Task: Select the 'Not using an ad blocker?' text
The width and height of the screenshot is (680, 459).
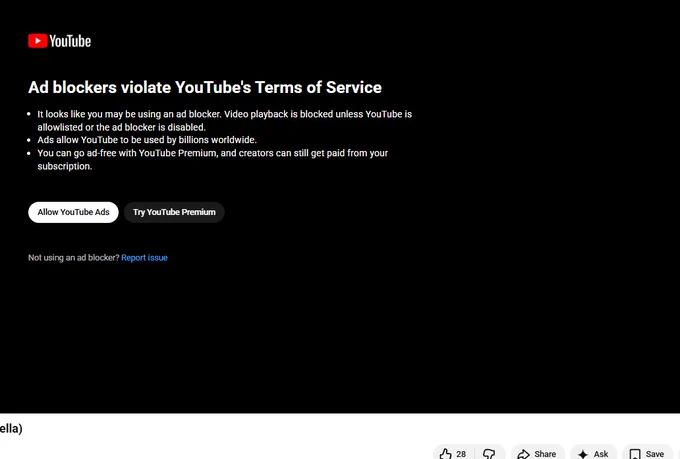Action: click(74, 258)
